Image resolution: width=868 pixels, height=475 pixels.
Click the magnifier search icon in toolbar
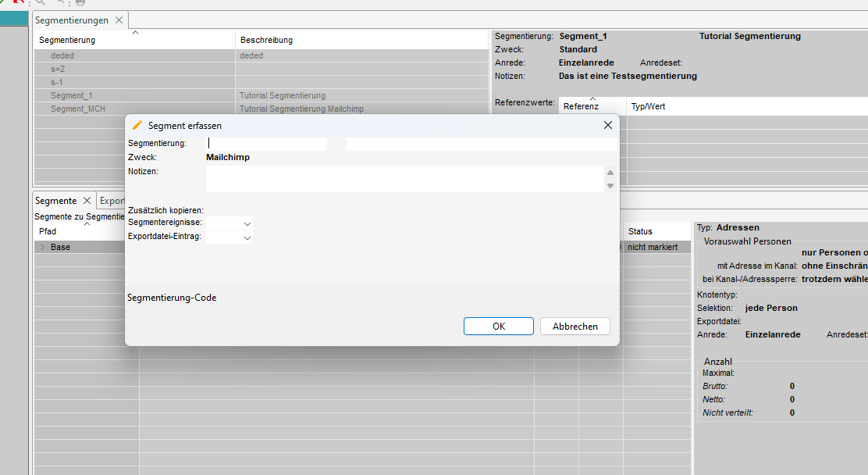coord(41,2)
